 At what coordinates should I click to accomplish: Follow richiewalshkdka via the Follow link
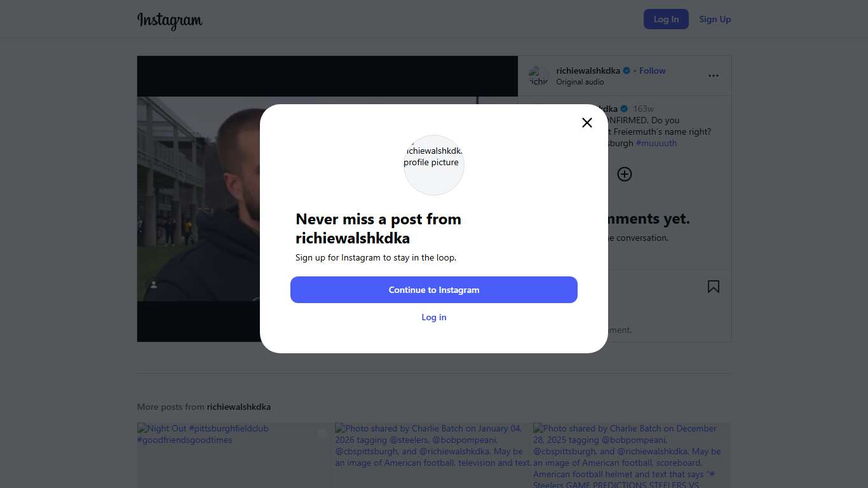pyautogui.click(x=652, y=71)
